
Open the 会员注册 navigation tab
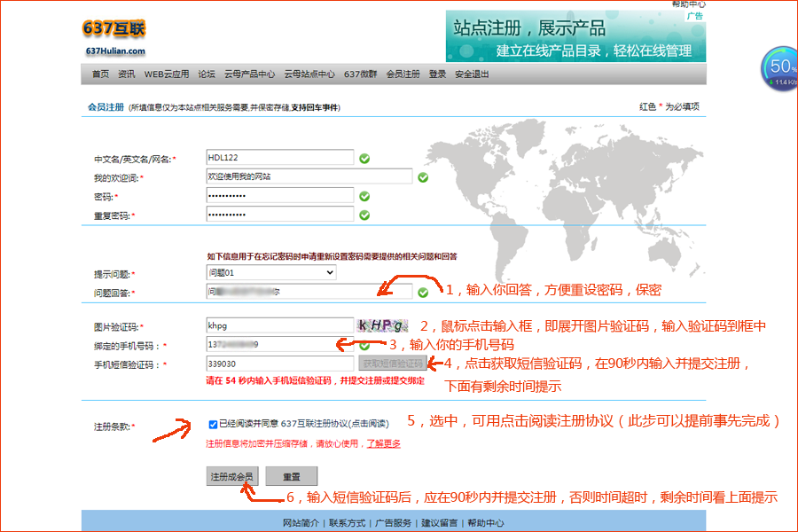(403, 74)
